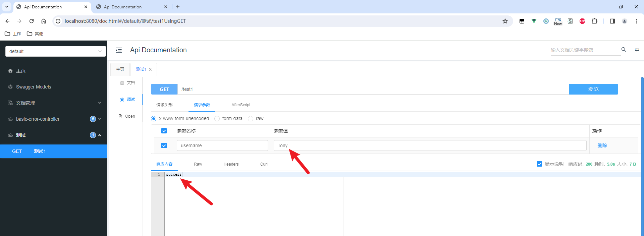The height and width of the screenshot is (236, 644).
Task: Click the right-side vertical scrollbar
Action: point(642,157)
